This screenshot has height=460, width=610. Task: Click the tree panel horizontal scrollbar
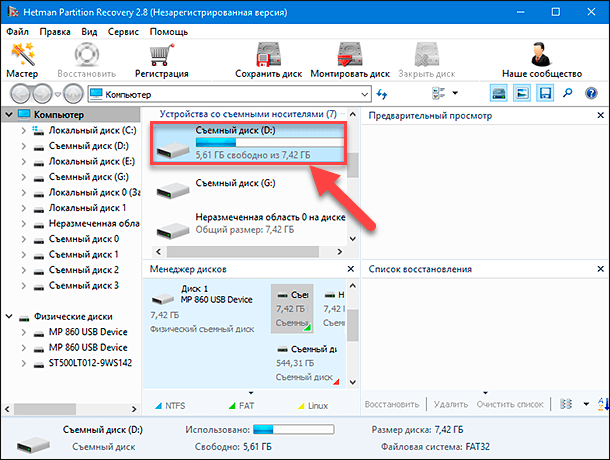(45, 409)
